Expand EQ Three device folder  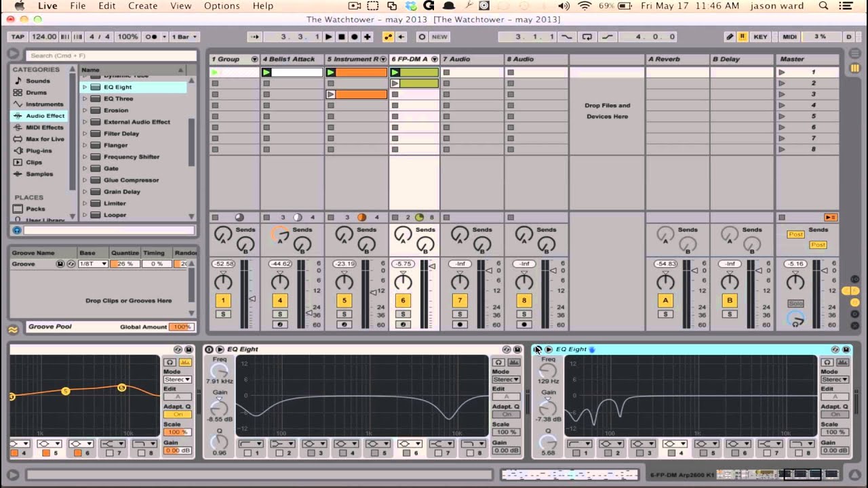point(85,98)
